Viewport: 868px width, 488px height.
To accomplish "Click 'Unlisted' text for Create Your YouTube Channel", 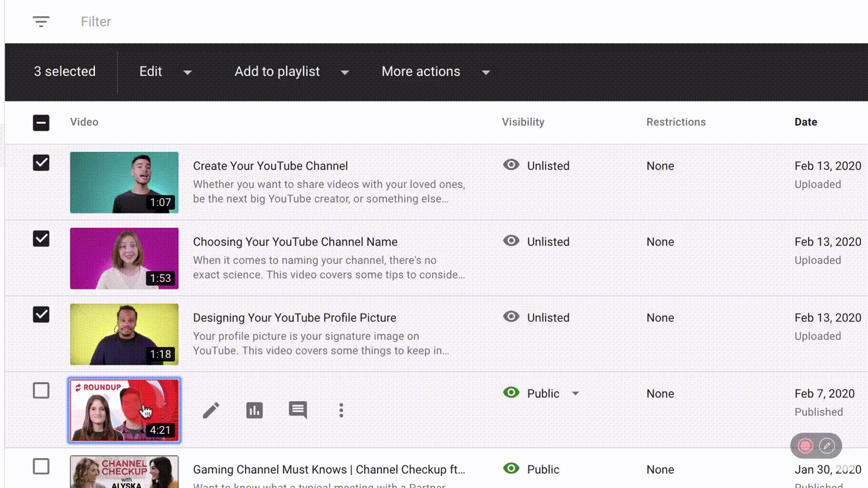I will (548, 166).
